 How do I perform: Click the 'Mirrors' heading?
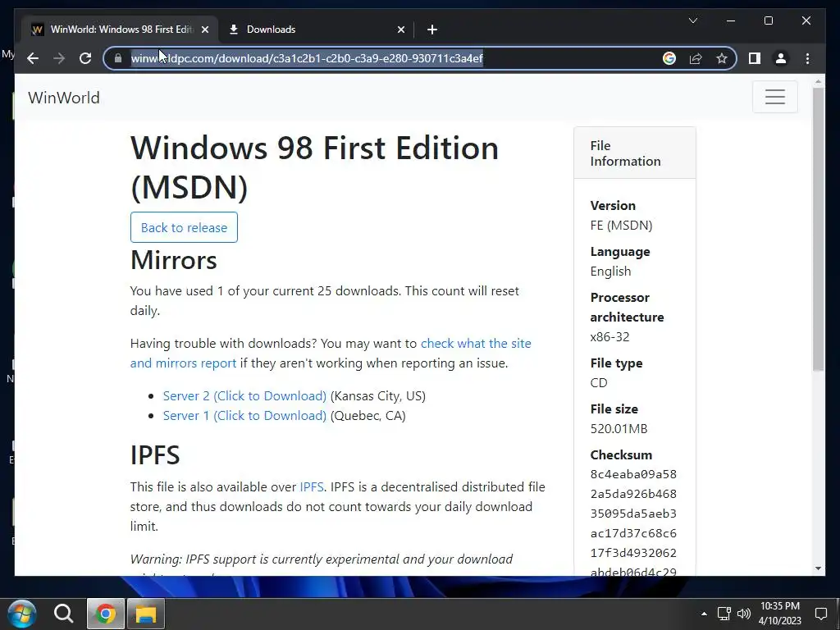(x=174, y=260)
